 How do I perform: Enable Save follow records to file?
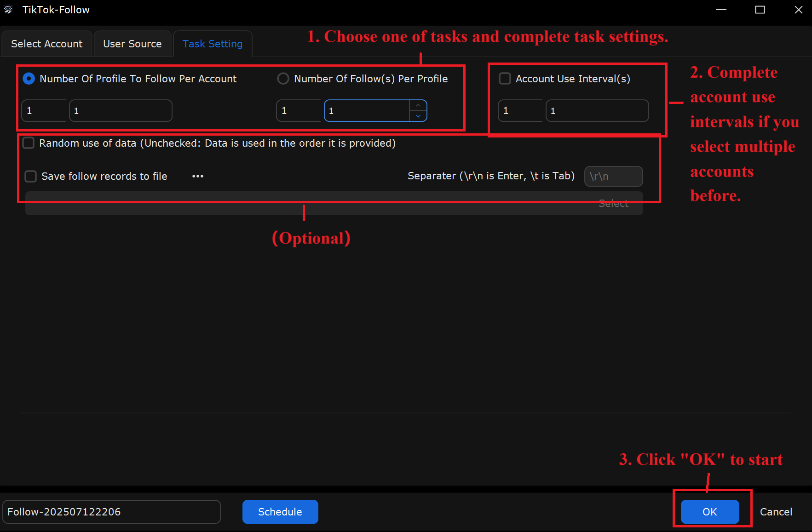point(31,176)
